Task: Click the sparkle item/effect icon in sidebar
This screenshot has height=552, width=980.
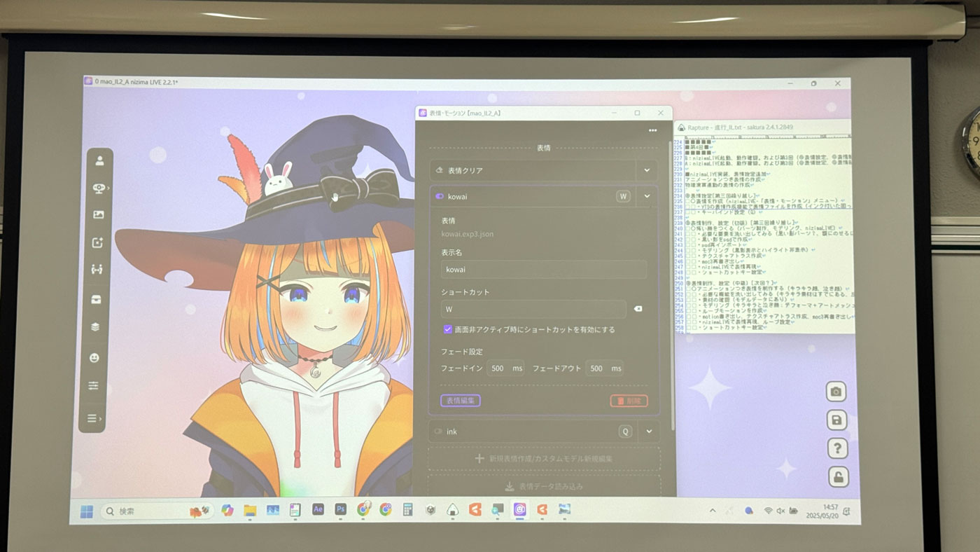Action: click(97, 242)
